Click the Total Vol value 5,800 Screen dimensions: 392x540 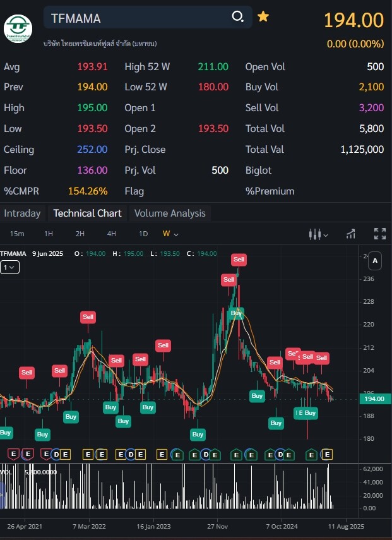(371, 129)
